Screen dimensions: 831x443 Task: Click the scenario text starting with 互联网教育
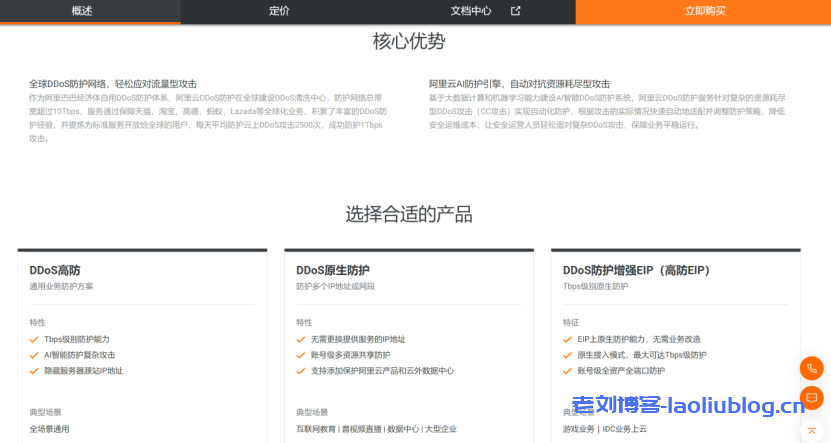click(376, 429)
